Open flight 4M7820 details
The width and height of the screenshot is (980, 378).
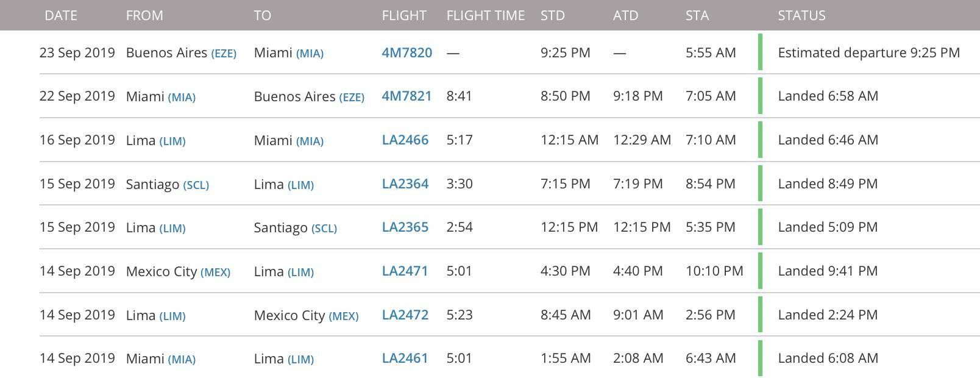pyautogui.click(x=407, y=53)
